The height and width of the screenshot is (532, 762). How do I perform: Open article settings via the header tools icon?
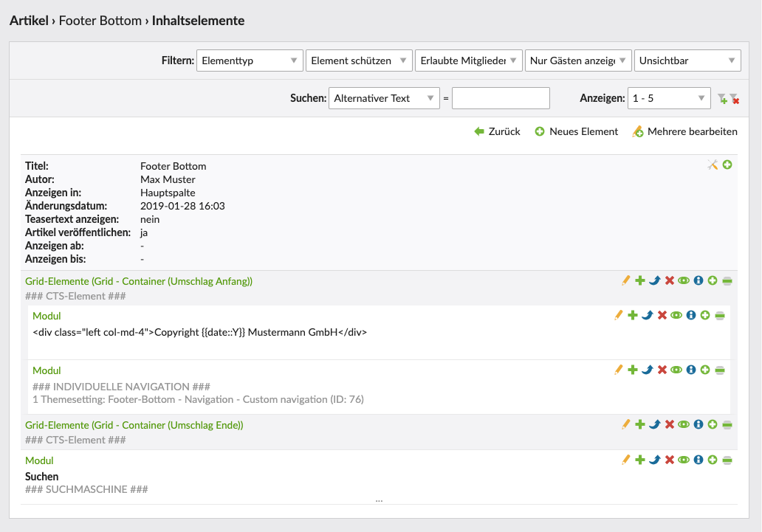(x=713, y=165)
